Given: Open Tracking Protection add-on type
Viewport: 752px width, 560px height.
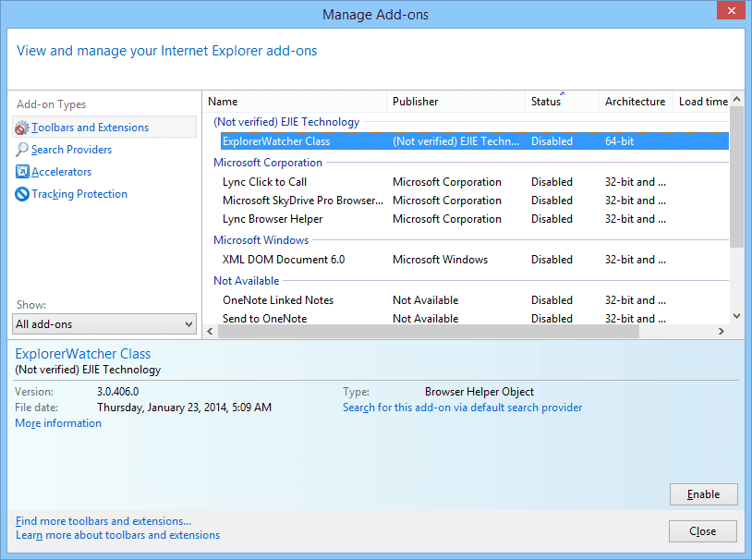Looking at the screenshot, I should click(x=79, y=194).
